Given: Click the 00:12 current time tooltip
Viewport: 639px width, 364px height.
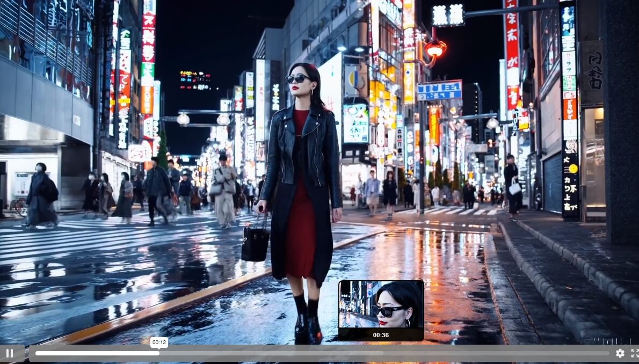Looking at the screenshot, I should (159, 343).
